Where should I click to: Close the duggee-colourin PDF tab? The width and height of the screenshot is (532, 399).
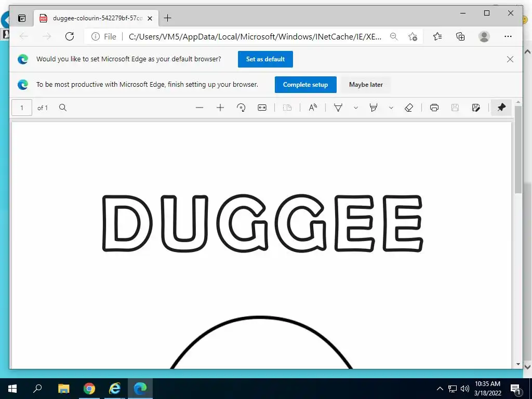click(x=150, y=18)
